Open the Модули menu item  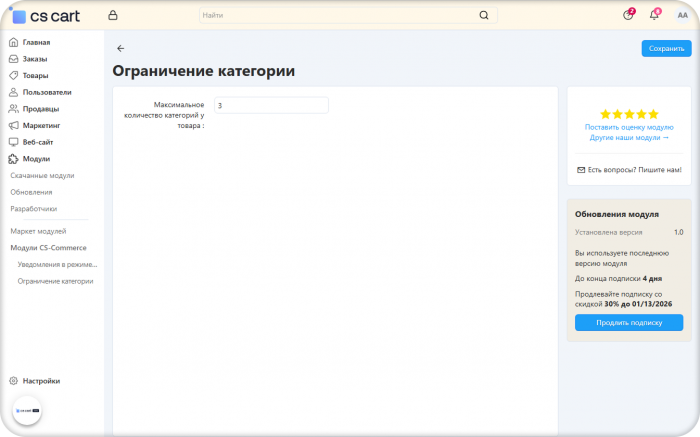(36, 158)
